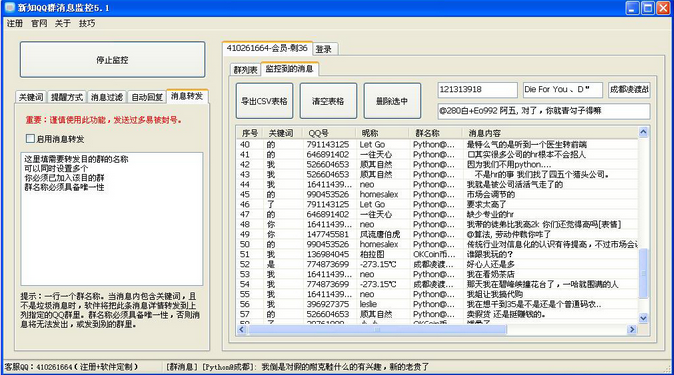Viewport: 674px width, 375px height.
Task: Open the 技巧 menu
Action: (87, 24)
